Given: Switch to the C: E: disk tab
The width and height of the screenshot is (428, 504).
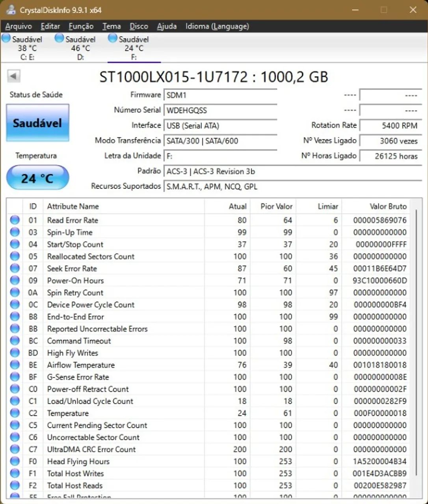Looking at the screenshot, I should coord(27,48).
